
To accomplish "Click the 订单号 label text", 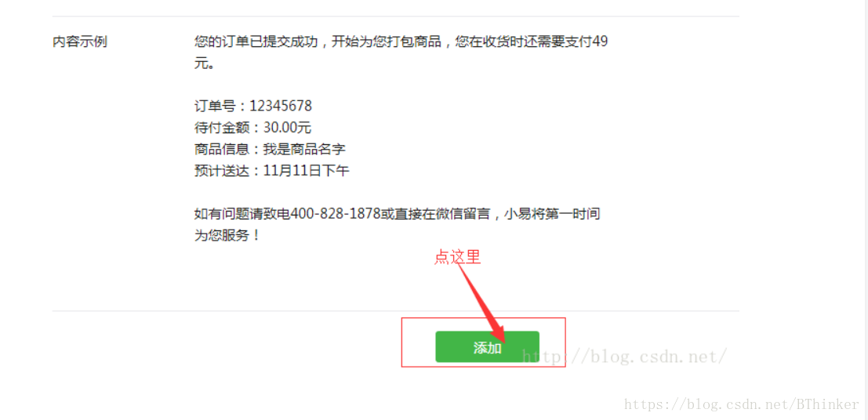I will tap(216, 106).
